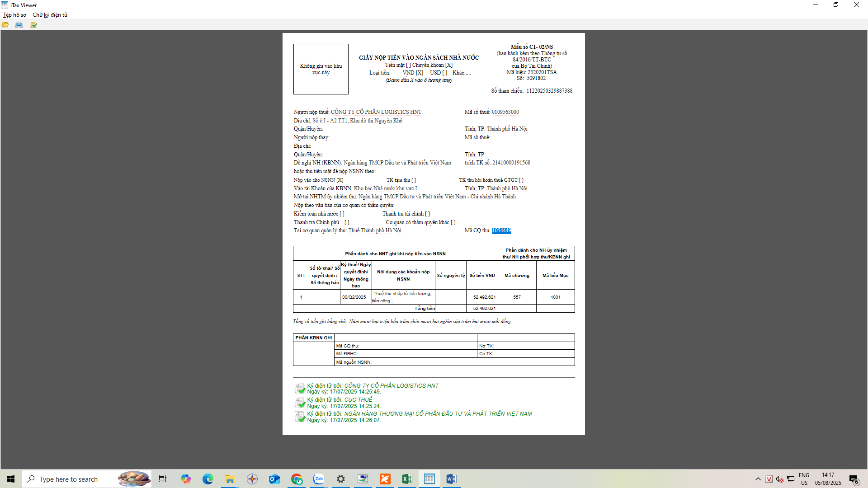868x488 pixels.
Task: Open Zalo from the taskbar
Action: [319, 479]
